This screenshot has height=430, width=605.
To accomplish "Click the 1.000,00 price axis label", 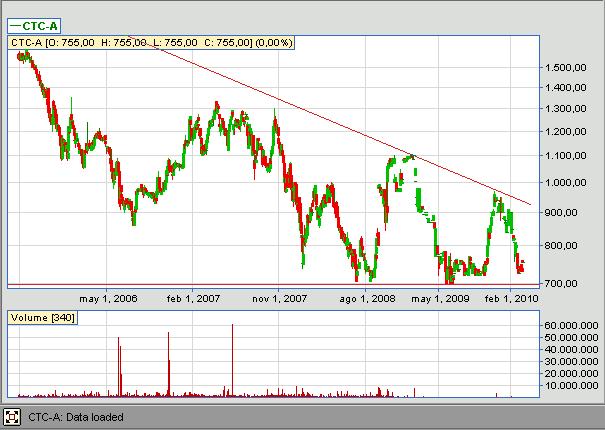I will (x=565, y=182).
